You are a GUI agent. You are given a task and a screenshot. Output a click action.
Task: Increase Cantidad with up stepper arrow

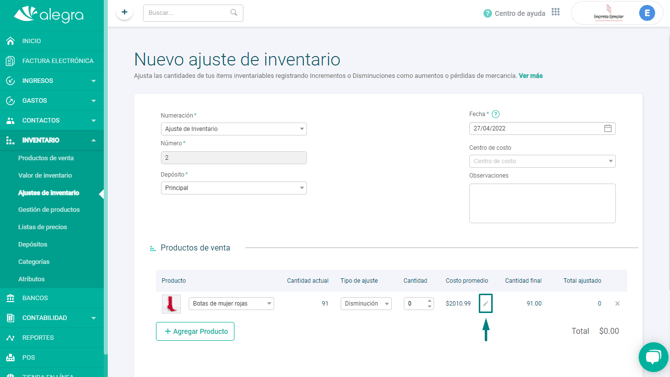pos(429,301)
